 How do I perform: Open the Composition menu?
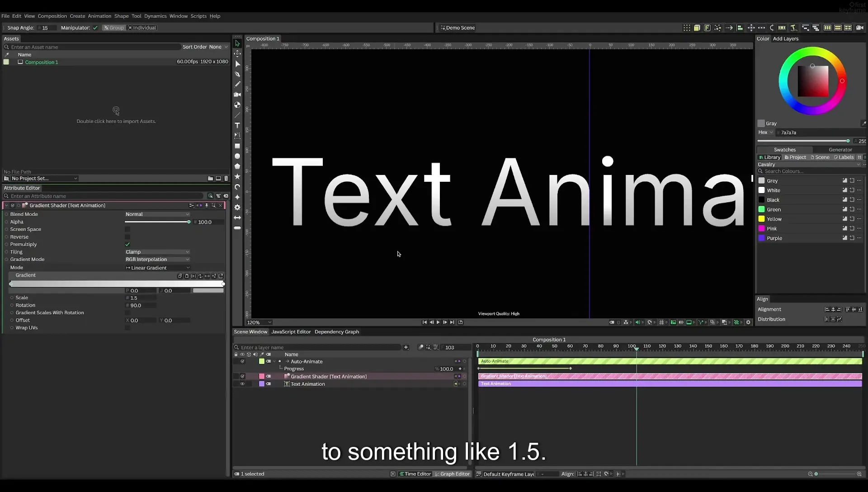[52, 16]
